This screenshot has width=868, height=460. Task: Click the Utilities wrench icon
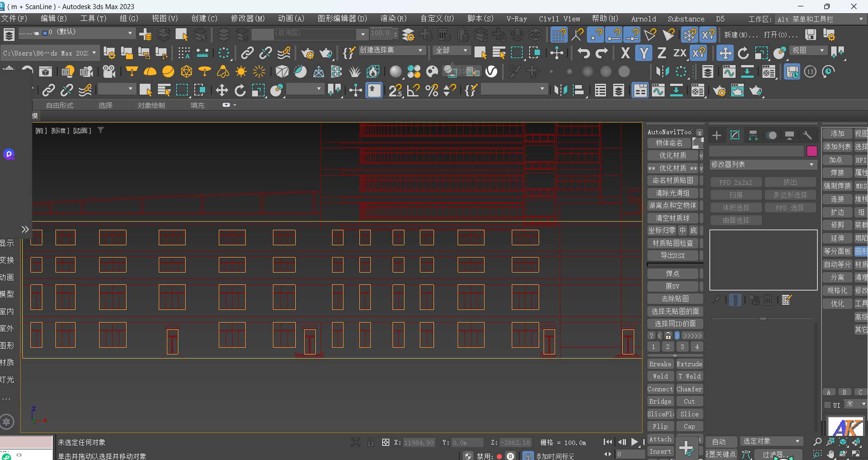[807, 135]
